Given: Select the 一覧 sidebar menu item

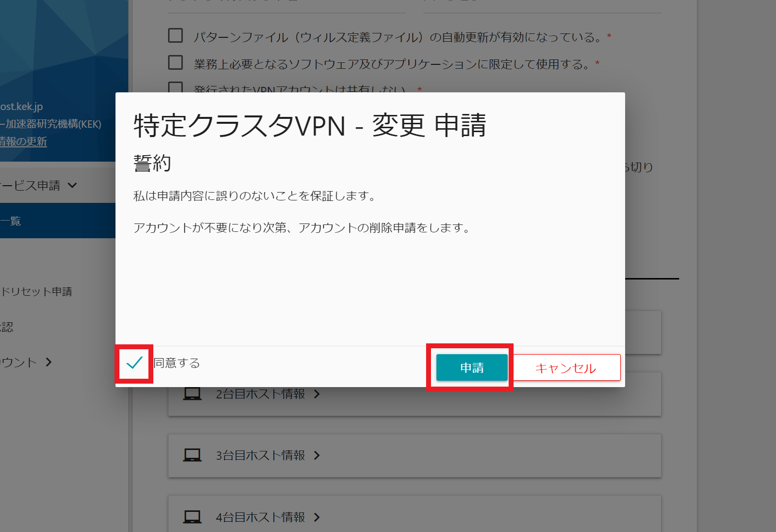Looking at the screenshot, I should tap(57, 221).
